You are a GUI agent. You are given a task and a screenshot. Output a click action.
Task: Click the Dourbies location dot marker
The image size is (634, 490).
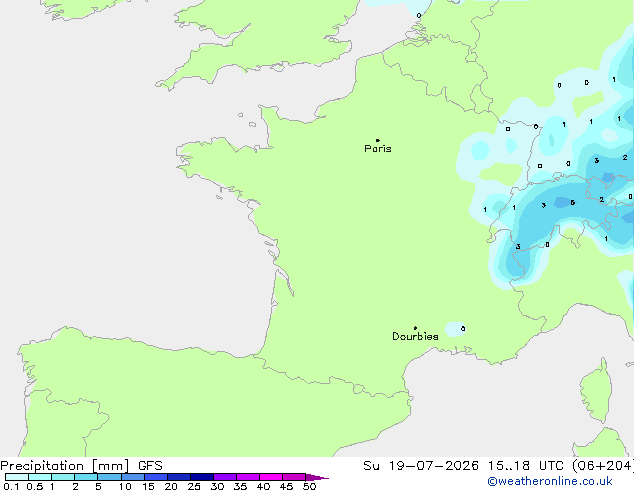pos(415,328)
